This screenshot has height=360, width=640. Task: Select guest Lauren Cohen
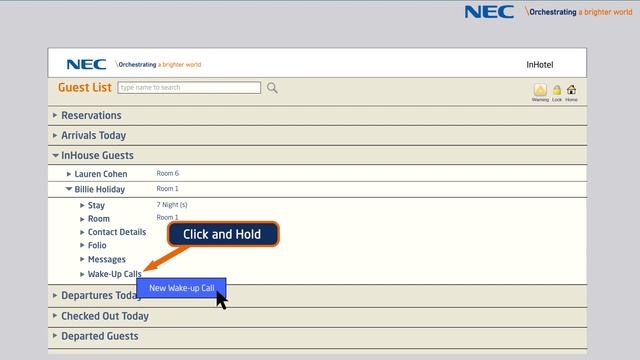coord(101,174)
